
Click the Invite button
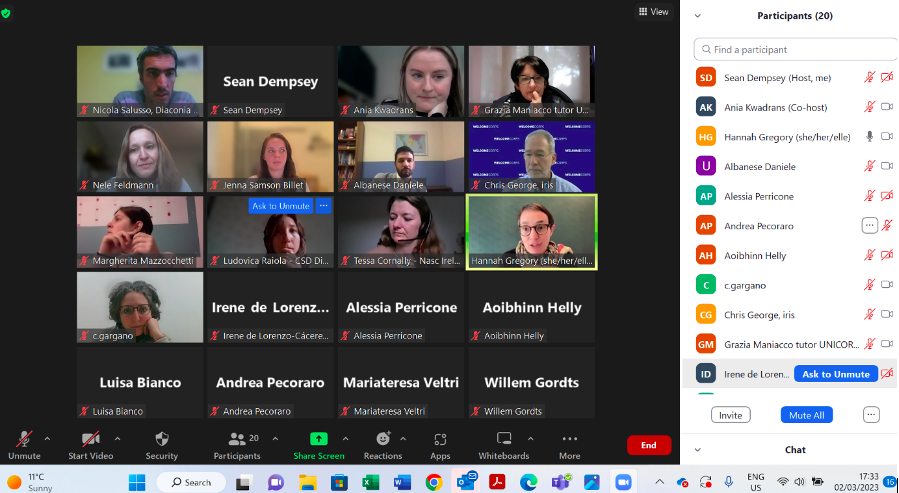point(730,415)
